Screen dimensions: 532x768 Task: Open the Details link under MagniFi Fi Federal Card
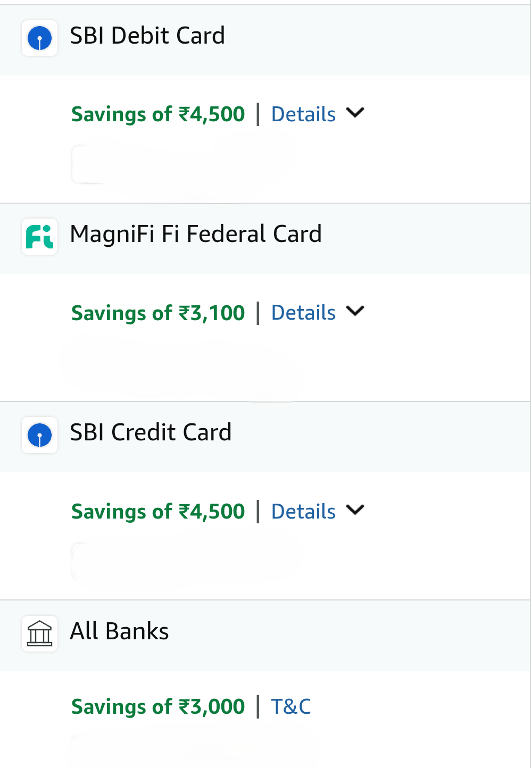pyautogui.click(x=303, y=313)
